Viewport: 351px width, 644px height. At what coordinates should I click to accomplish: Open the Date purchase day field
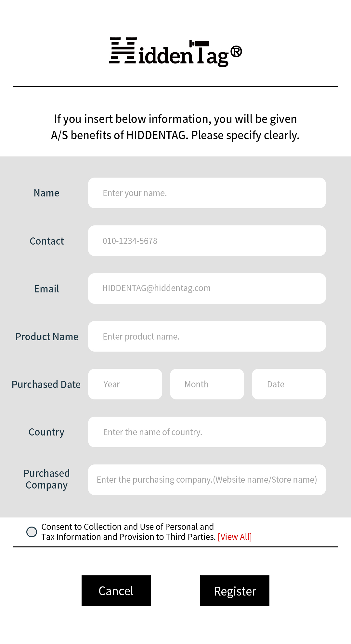pos(289,384)
